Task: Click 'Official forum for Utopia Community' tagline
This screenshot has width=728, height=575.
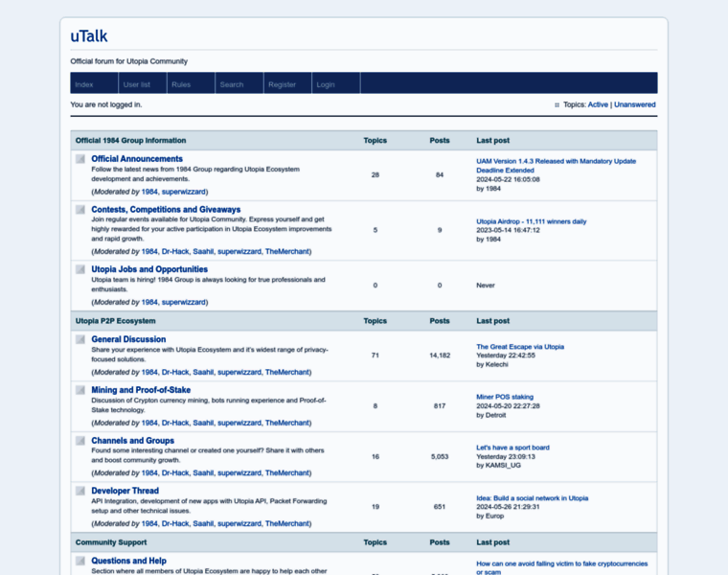Action: (x=129, y=61)
